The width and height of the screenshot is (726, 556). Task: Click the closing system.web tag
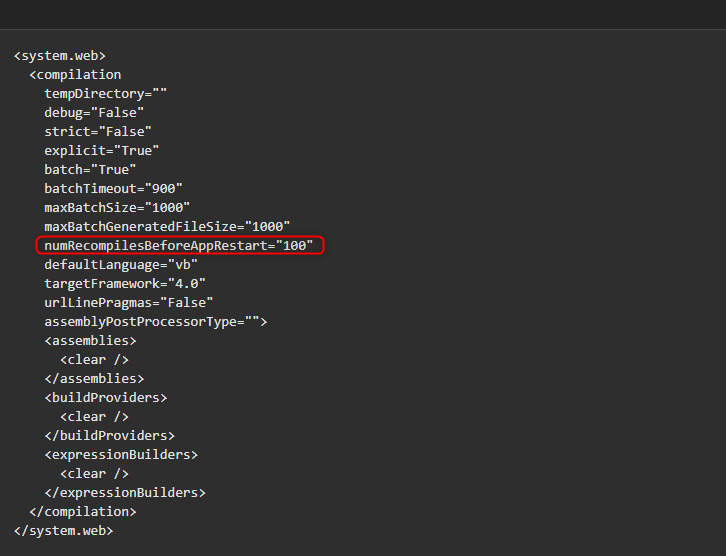[63, 531]
